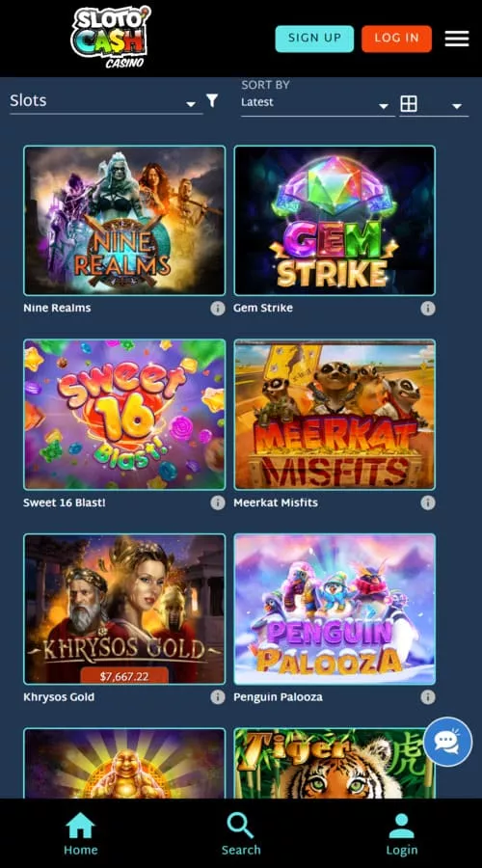Open the Login tab in bottom bar
The image size is (482, 868).
[402, 834]
